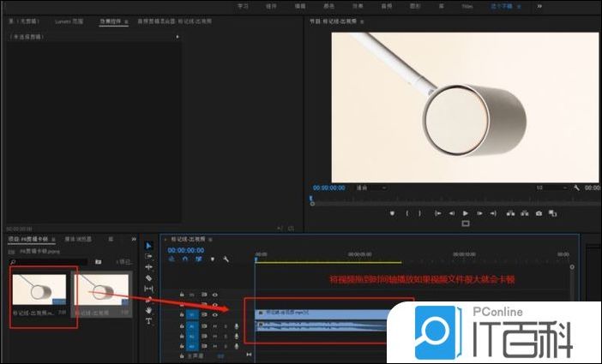The width and height of the screenshot is (602, 364).
Task: Switch to the Lumetri 范围 tab
Action: (69, 21)
